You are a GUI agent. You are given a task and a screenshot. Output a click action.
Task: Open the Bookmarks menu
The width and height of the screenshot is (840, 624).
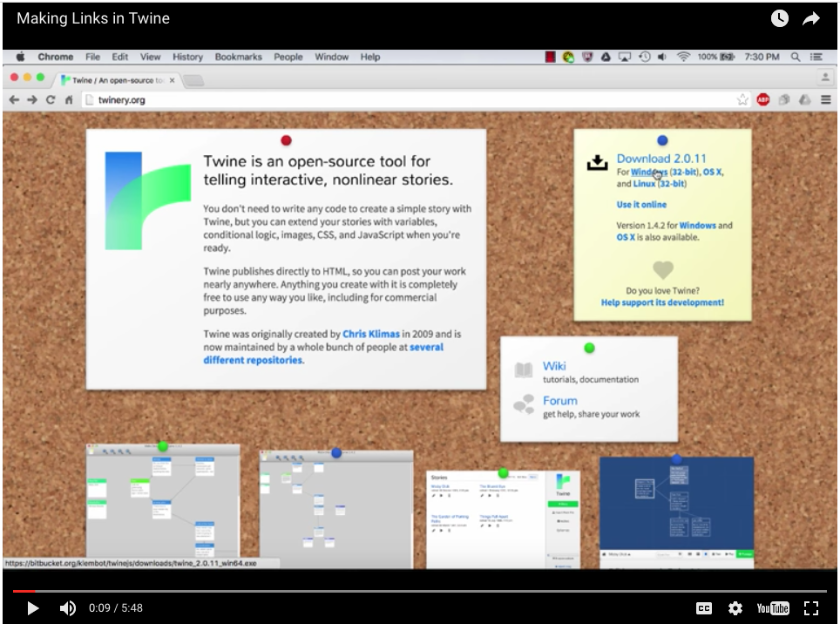pyautogui.click(x=238, y=57)
